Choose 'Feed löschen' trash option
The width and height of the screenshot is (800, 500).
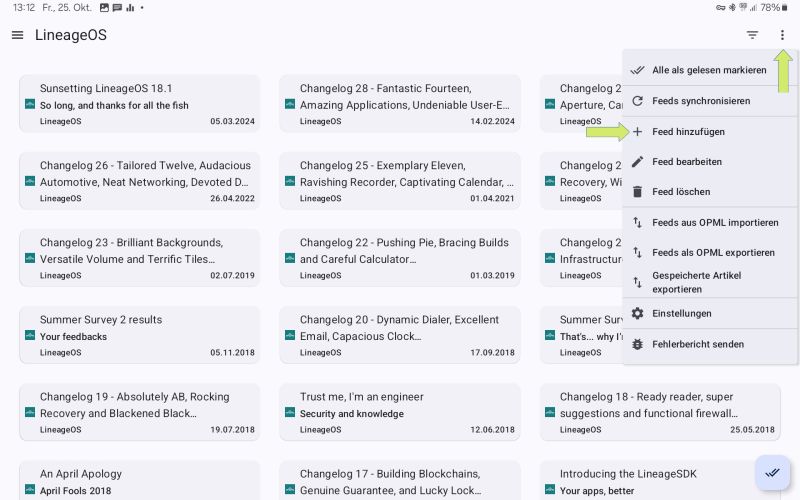[x=681, y=191]
